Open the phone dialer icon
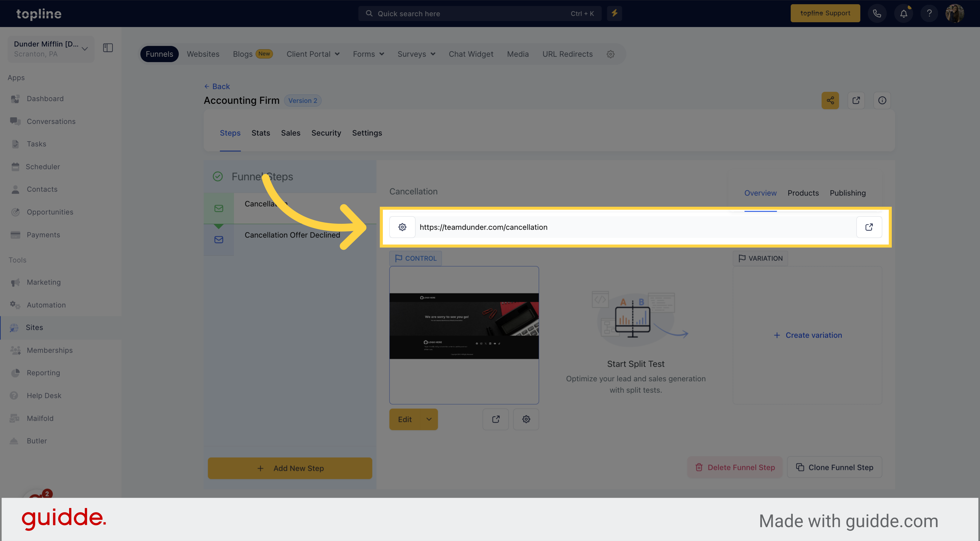 (877, 13)
